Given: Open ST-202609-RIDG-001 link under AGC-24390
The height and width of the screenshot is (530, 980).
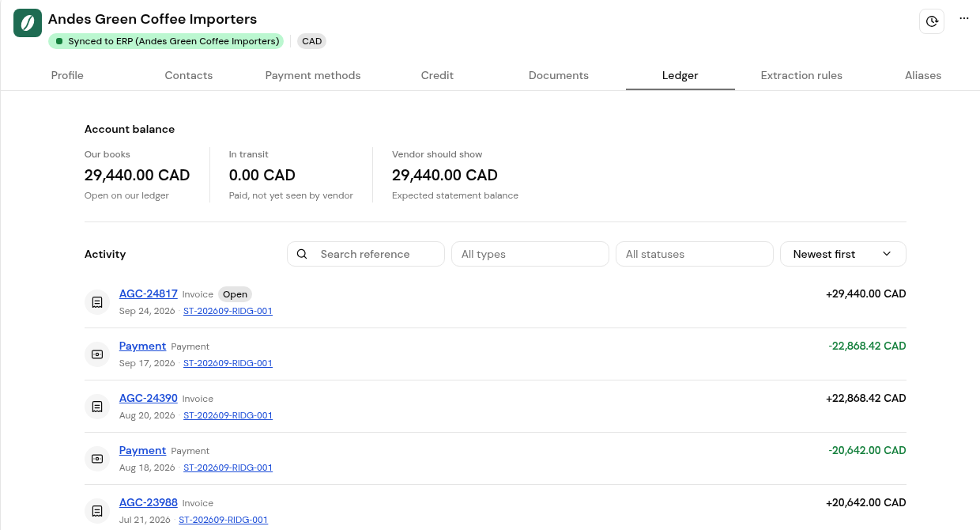Looking at the screenshot, I should click(x=228, y=415).
